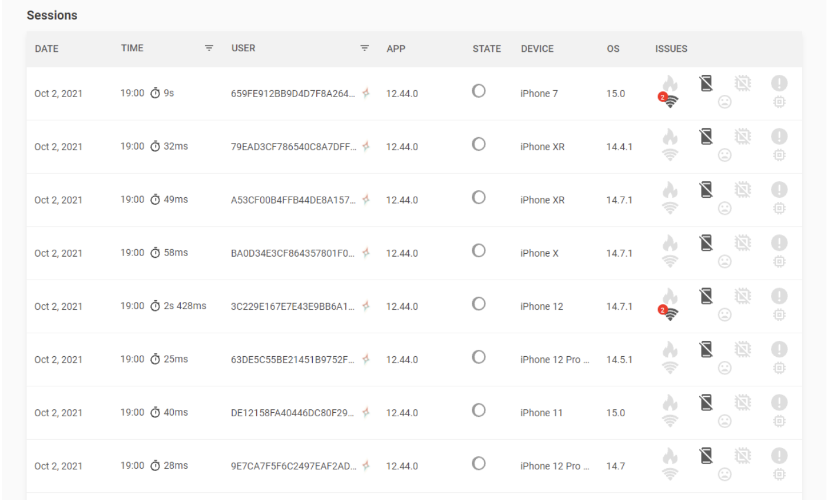Sort by the DATE column header
Screen dimensions: 827x504
click(47, 49)
